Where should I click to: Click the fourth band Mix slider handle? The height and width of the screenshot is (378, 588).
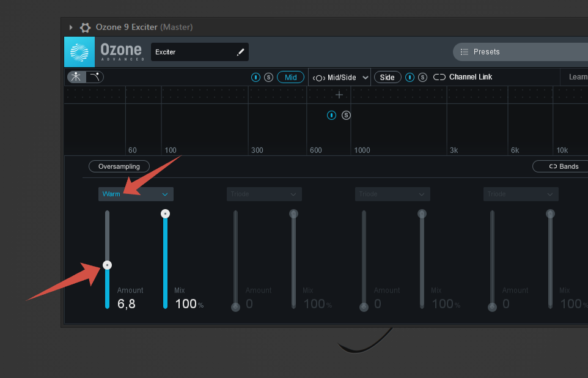(550, 214)
